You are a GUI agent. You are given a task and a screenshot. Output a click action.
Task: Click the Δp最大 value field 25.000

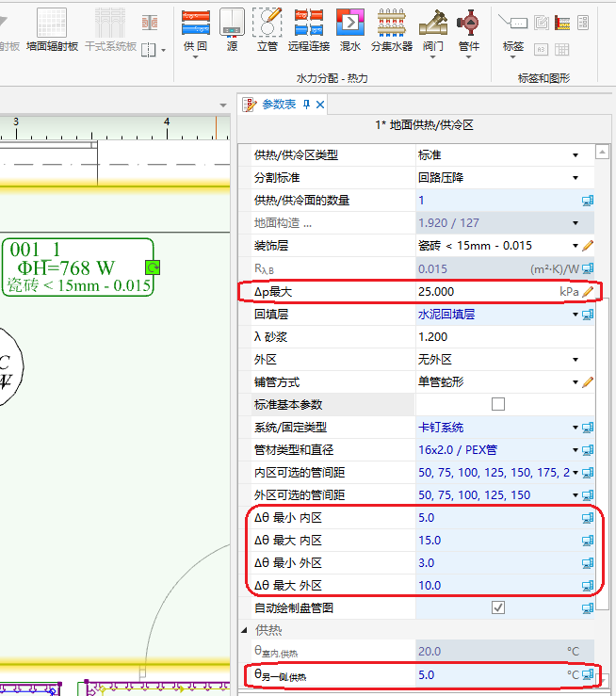[480, 292]
